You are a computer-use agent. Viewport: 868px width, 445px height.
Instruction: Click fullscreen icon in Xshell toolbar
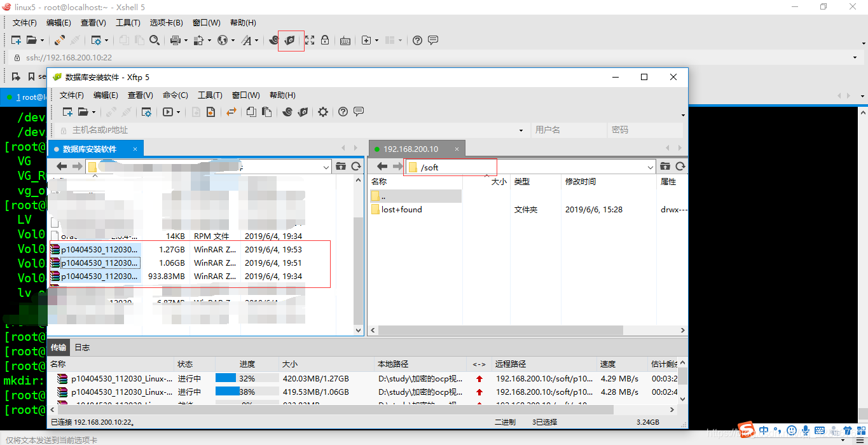tap(310, 40)
